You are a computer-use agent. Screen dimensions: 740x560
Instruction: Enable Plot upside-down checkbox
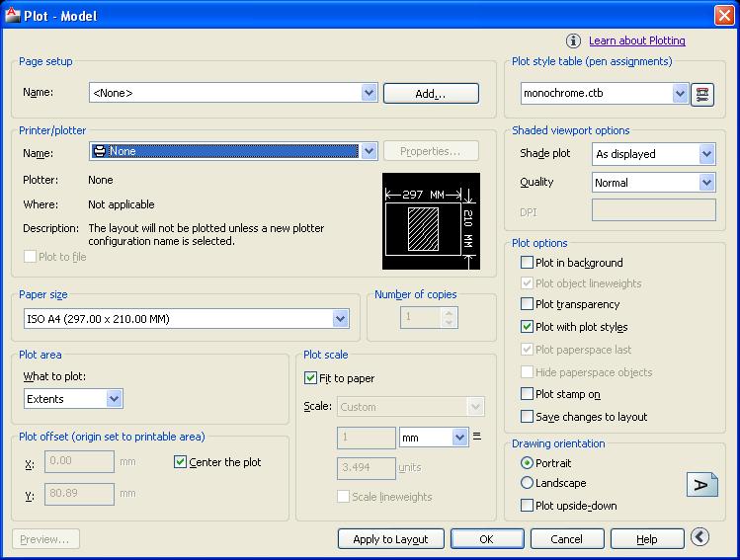(527, 506)
